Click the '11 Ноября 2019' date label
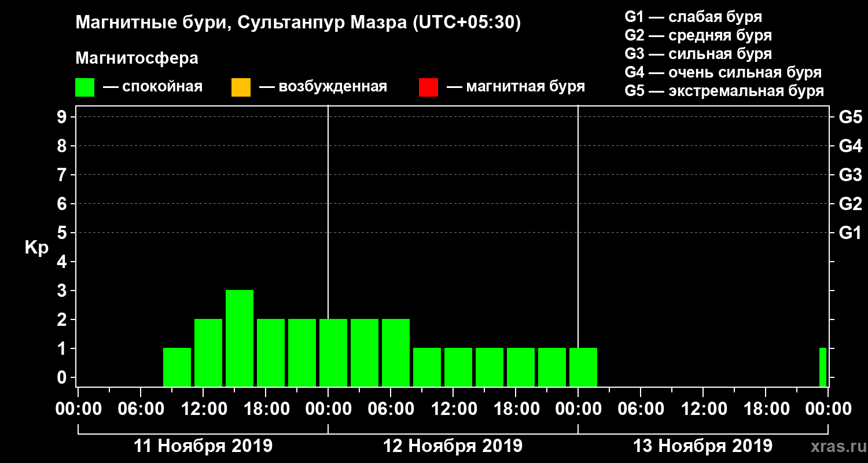Viewport: 868px width, 463px height. point(203,446)
